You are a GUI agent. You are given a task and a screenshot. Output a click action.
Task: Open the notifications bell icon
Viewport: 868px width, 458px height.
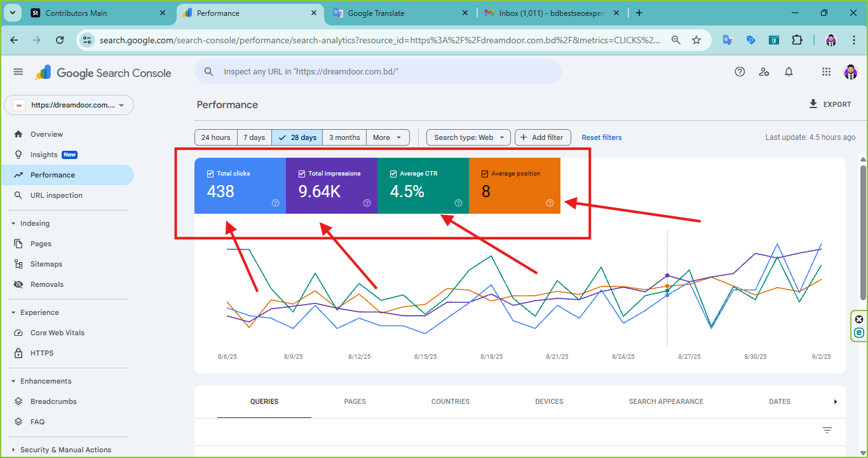[x=789, y=72]
